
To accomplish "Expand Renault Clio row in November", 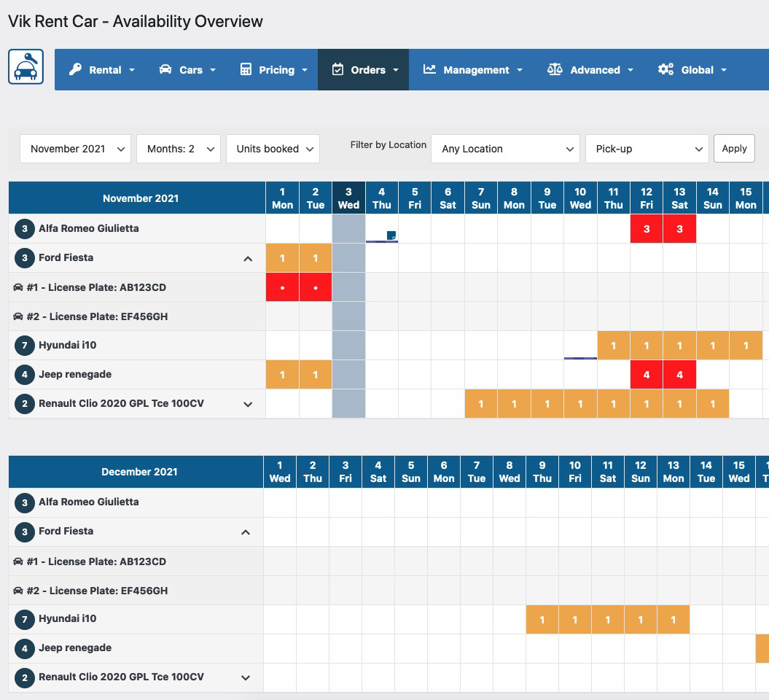I will 248,404.
